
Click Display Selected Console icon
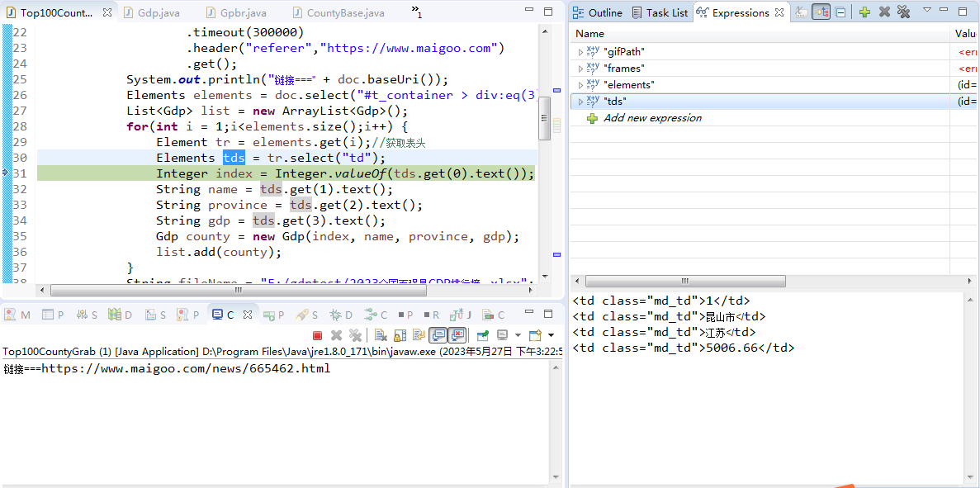coord(502,335)
